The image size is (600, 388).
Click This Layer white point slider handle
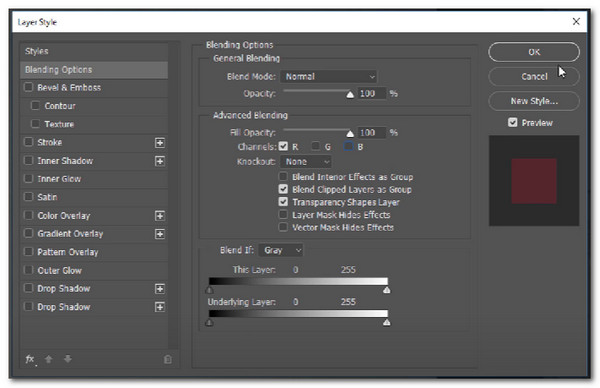[x=387, y=290]
